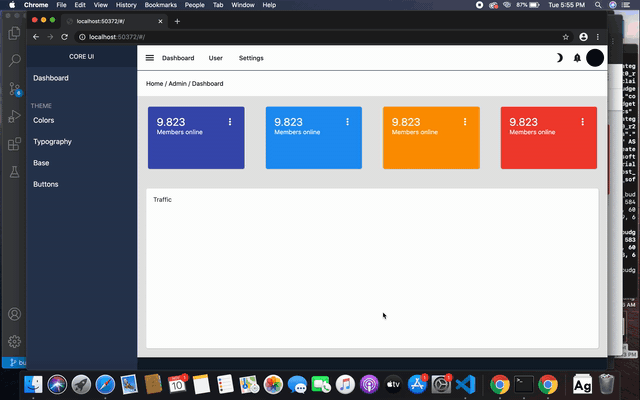This screenshot has width=640, height=400.
Task: Bookmark this page with the star icon
Action: click(565, 37)
